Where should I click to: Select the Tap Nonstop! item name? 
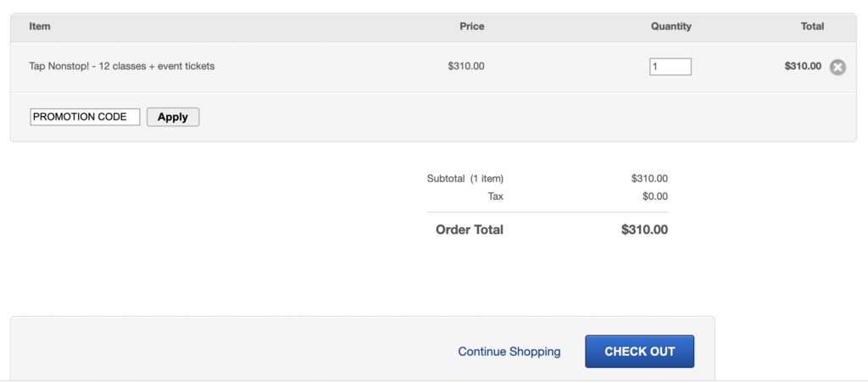pyautogui.click(x=122, y=66)
